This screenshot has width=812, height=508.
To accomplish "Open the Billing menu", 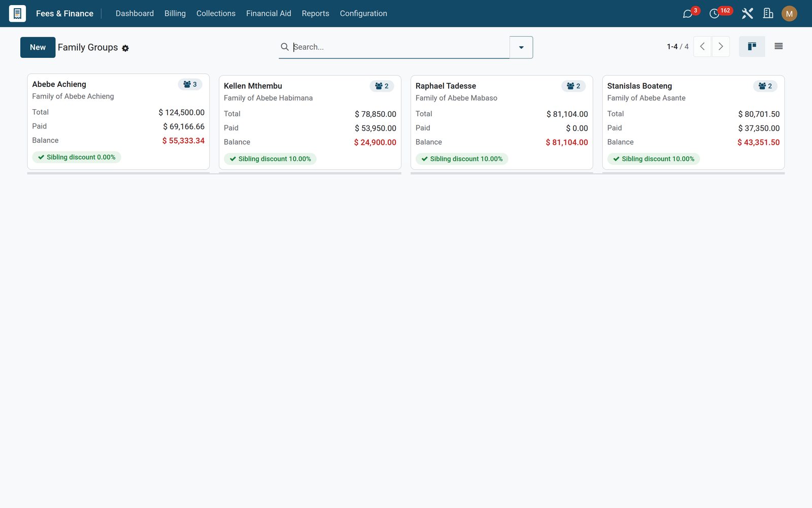I will pyautogui.click(x=175, y=14).
